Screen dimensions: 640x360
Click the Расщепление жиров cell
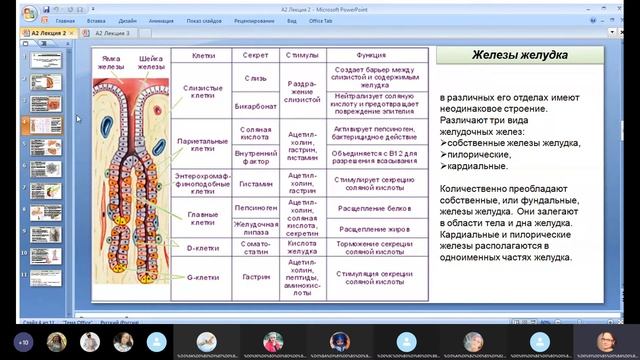pyautogui.click(x=377, y=229)
